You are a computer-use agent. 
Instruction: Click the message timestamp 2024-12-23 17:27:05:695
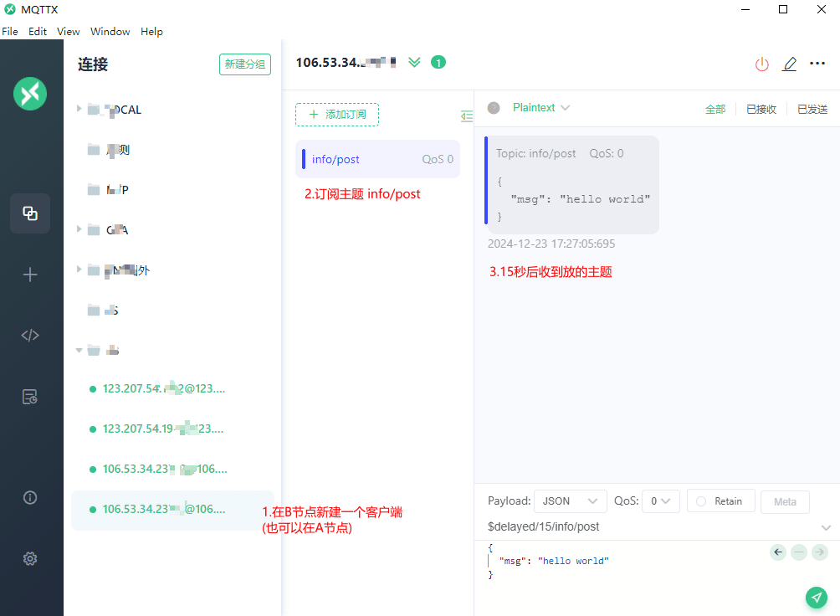551,244
